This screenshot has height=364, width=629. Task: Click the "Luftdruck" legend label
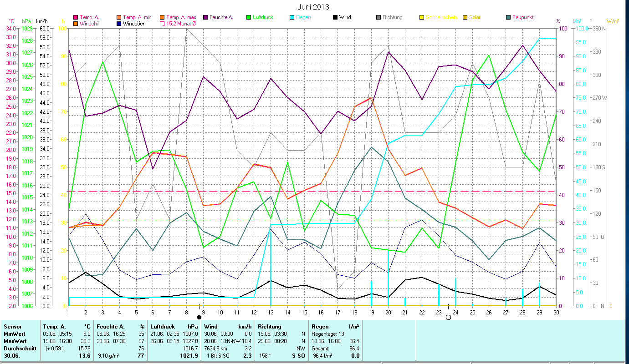tap(263, 17)
